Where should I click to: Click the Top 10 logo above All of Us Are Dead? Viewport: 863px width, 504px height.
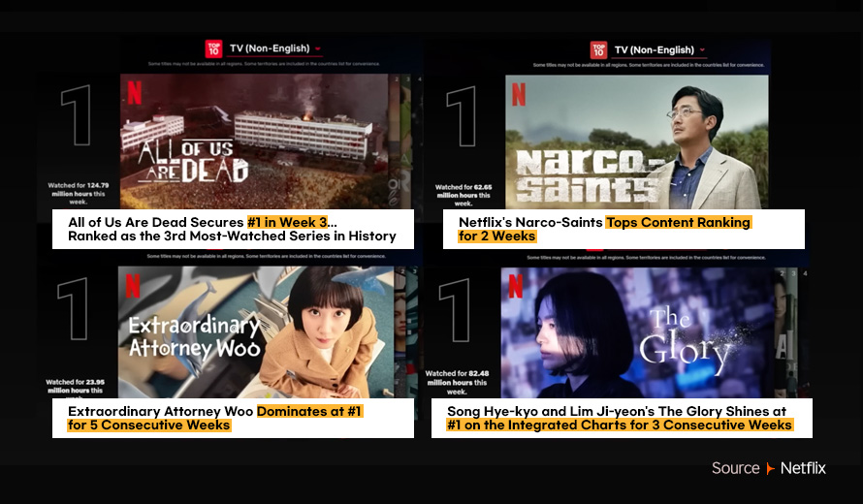pyautogui.click(x=213, y=48)
